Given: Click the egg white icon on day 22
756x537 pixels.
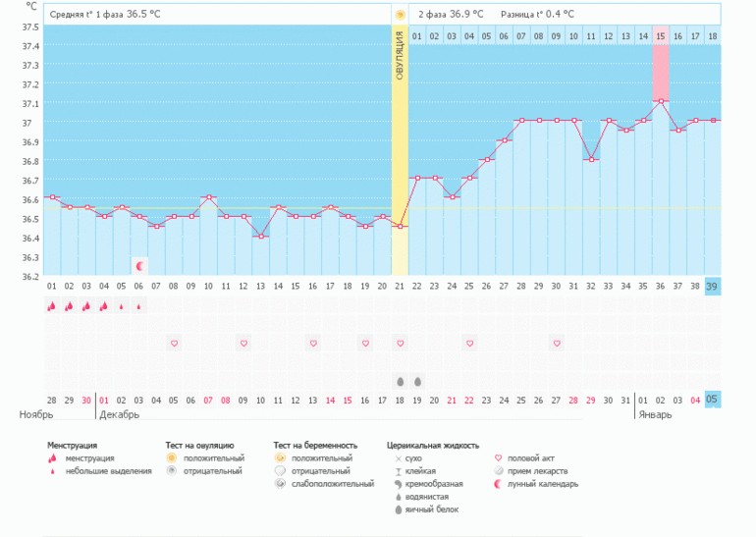Looking at the screenshot, I should tap(417, 381).
